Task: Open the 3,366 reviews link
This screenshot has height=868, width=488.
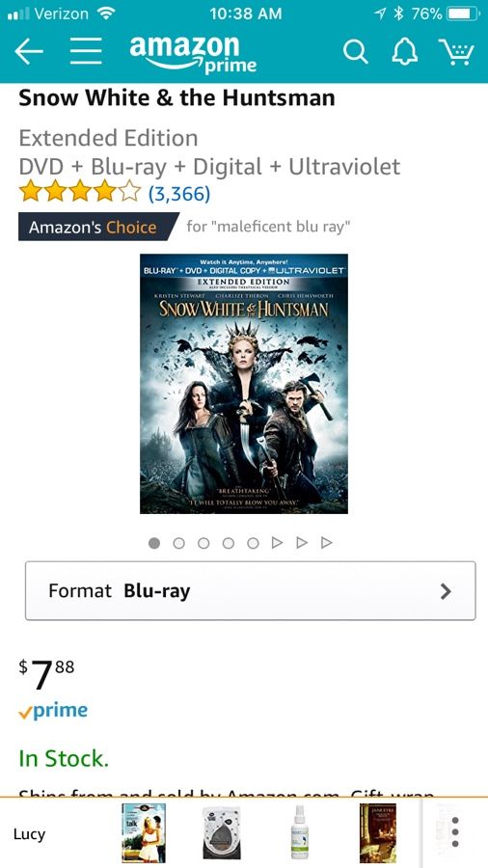Action: point(178,194)
